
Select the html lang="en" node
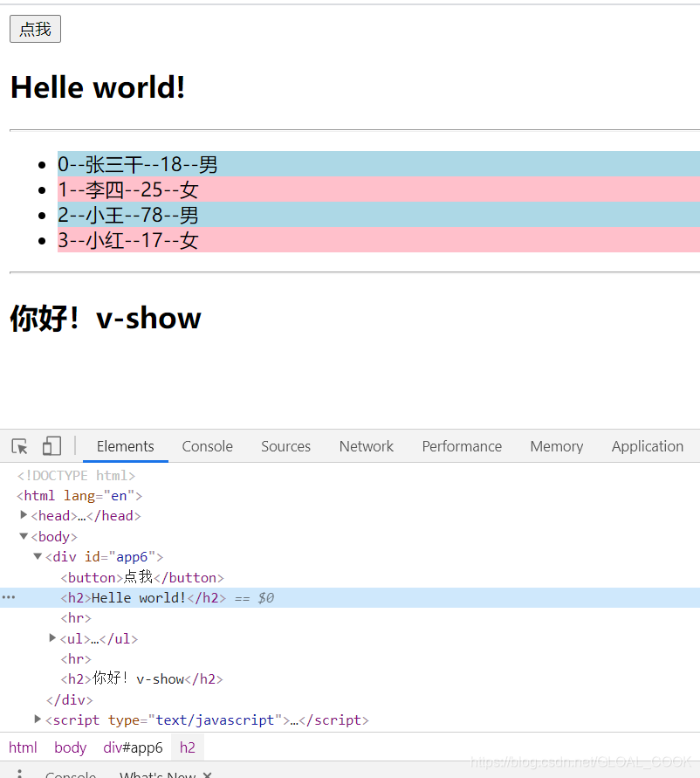[x=79, y=496]
